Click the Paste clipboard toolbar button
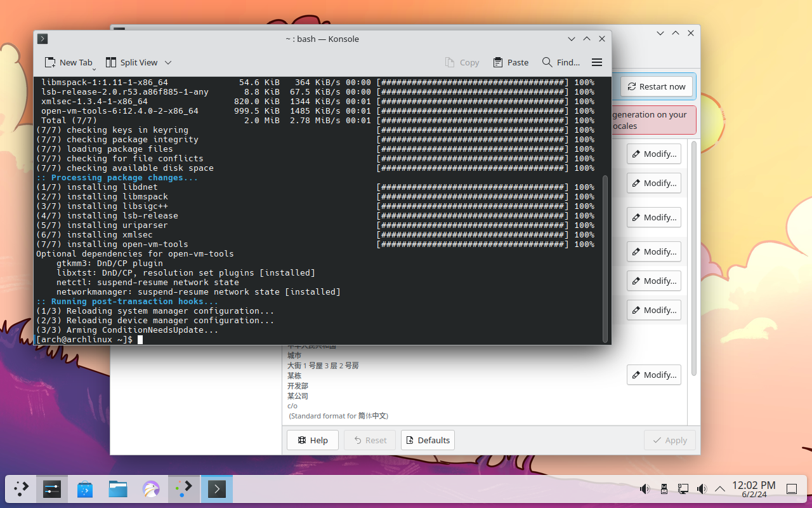The height and width of the screenshot is (508, 812). (x=511, y=62)
